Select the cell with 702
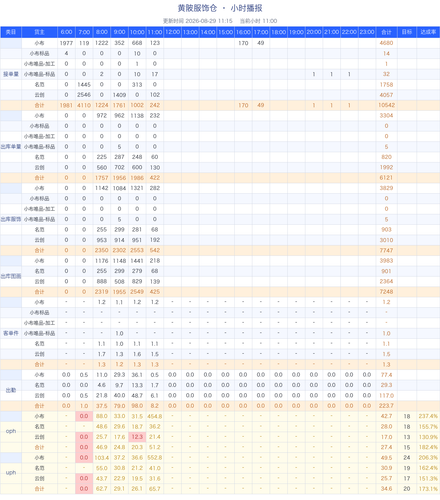440x500 pixels. pyautogui.click(x=119, y=167)
